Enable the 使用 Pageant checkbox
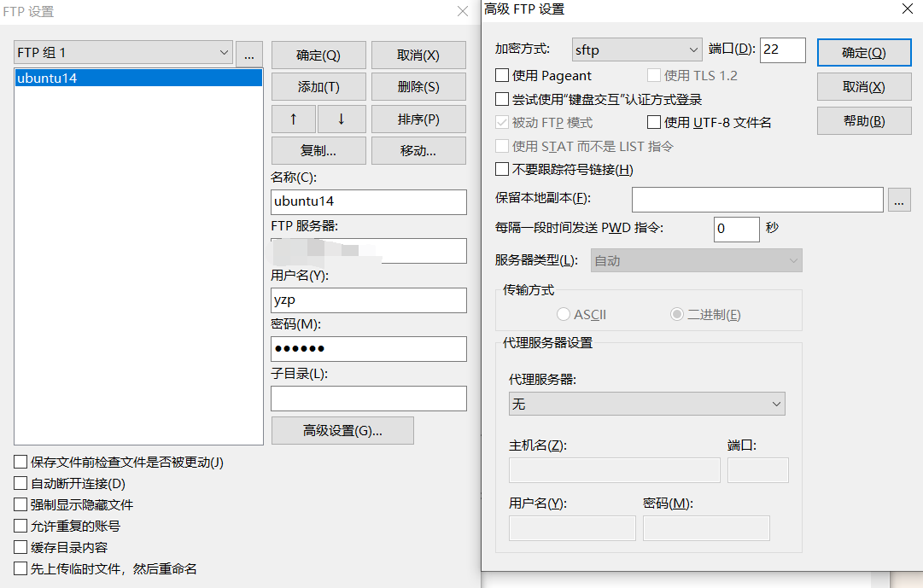The height and width of the screenshot is (588, 923). coord(502,75)
